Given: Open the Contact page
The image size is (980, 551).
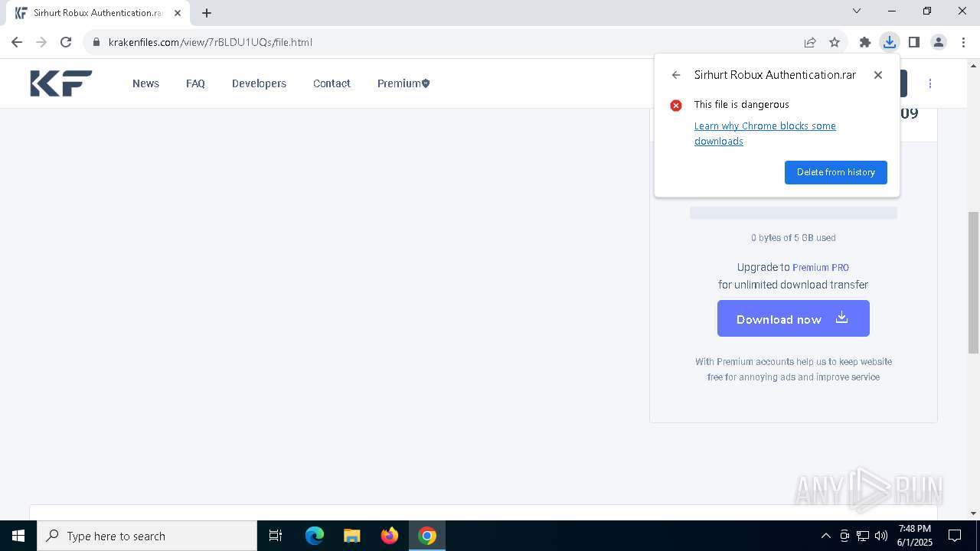Looking at the screenshot, I should 332,83.
